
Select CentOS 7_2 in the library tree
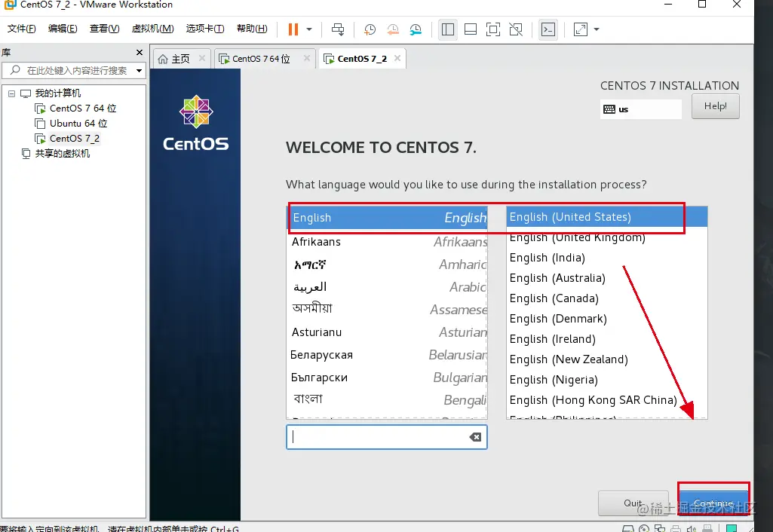pyautogui.click(x=75, y=139)
